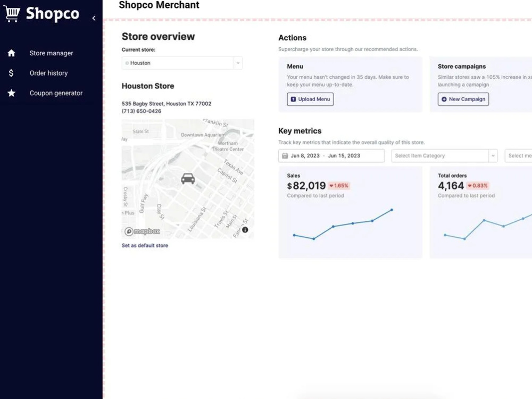The width and height of the screenshot is (532, 399).
Task: Click the last data point on Sales chart
Action: click(392, 210)
